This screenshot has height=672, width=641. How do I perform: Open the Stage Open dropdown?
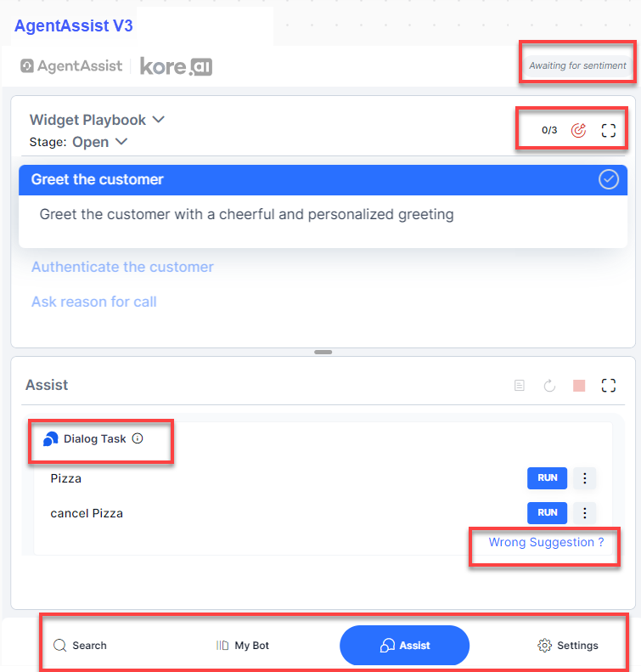pyautogui.click(x=121, y=142)
